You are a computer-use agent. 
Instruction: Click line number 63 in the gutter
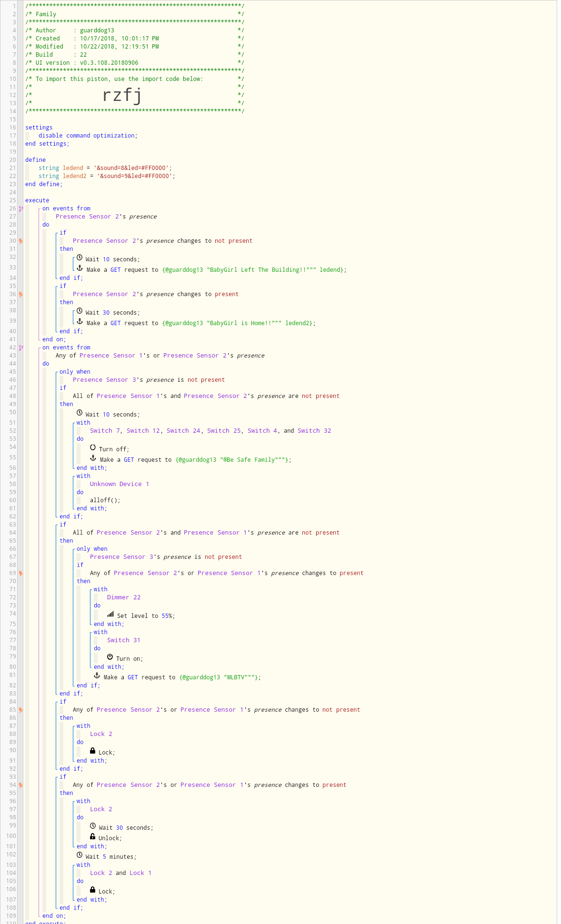point(13,525)
